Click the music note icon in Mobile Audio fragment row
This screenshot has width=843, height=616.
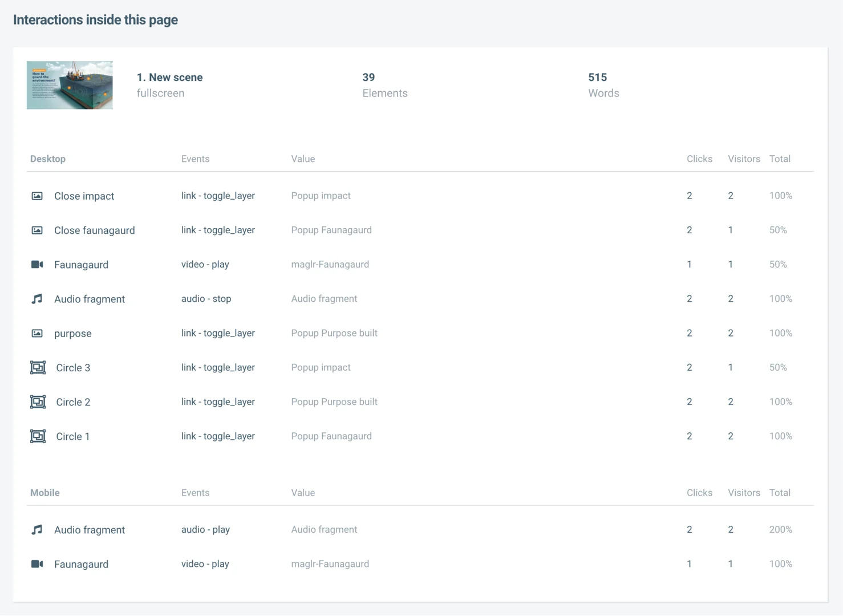(x=37, y=530)
